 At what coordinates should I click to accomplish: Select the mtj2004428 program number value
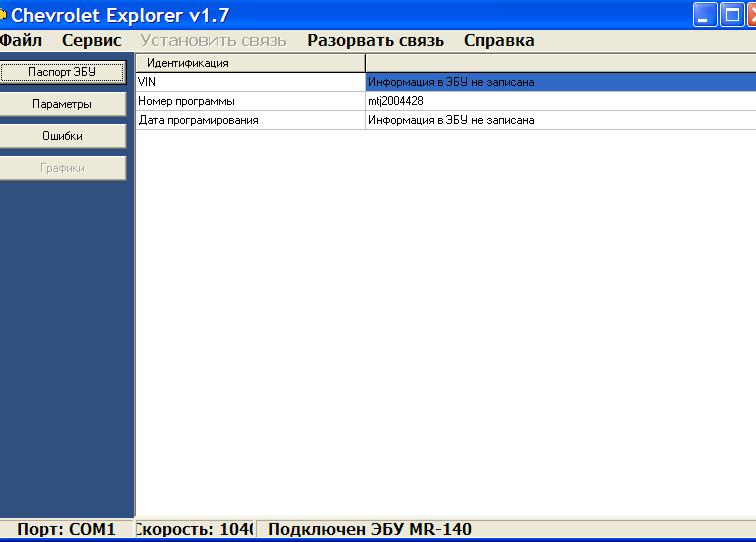point(561,101)
